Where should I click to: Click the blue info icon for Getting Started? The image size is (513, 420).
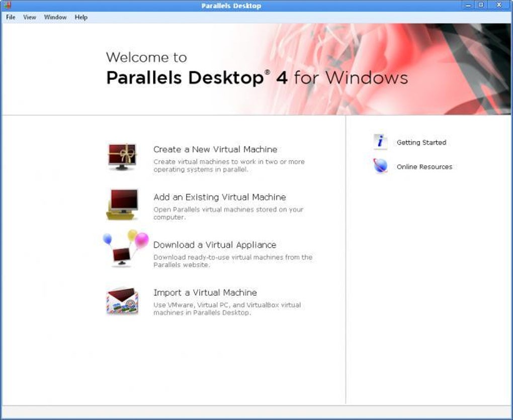coord(381,142)
